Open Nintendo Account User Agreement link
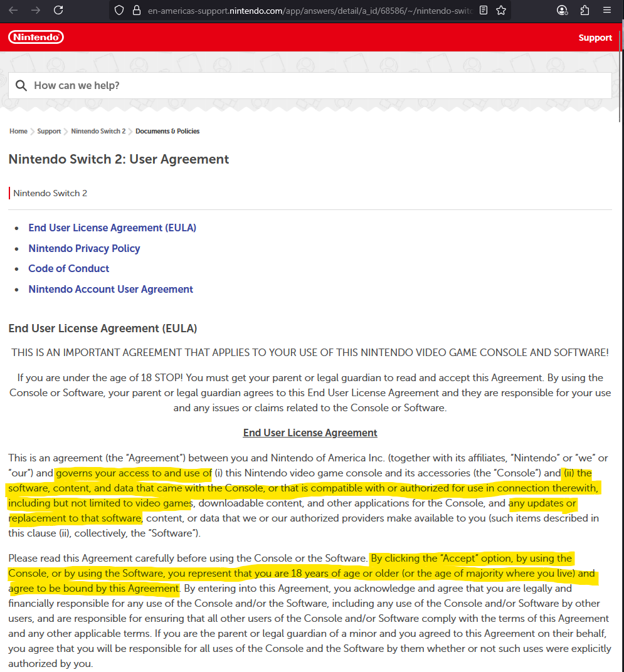This screenshot has height=672, width=624. [x=110, y=289]
